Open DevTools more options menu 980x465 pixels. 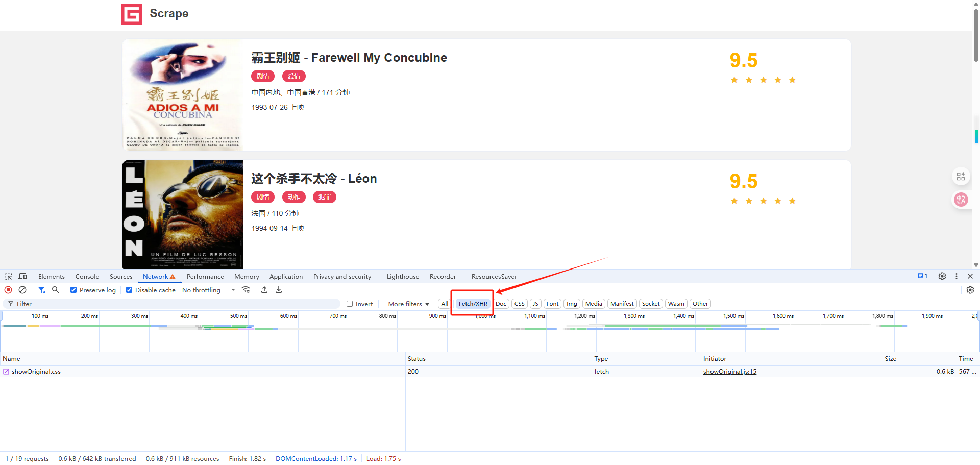(957, 276)
